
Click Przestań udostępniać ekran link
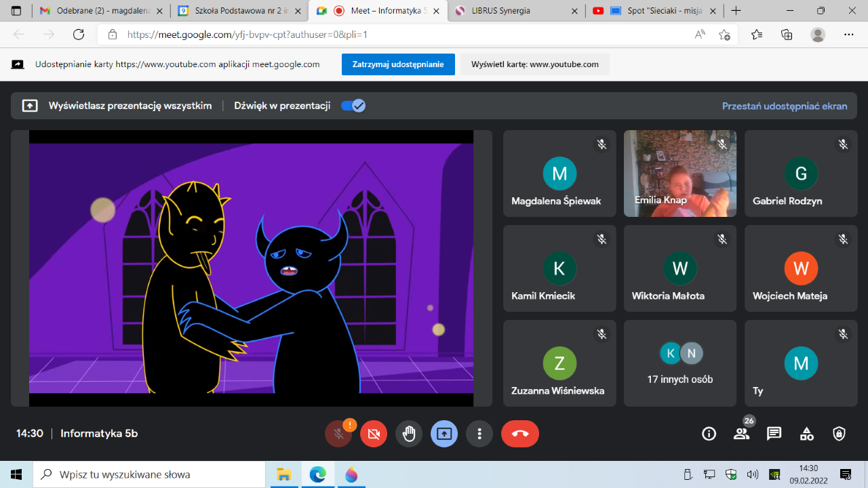click(784, 106)
